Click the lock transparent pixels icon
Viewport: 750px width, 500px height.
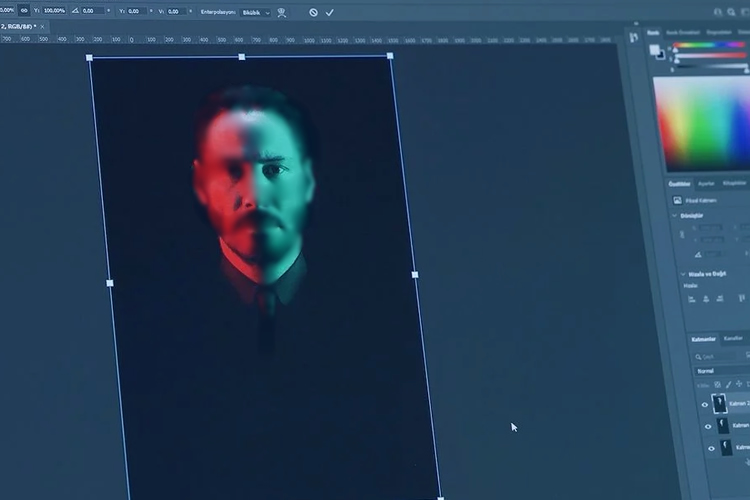717,384
